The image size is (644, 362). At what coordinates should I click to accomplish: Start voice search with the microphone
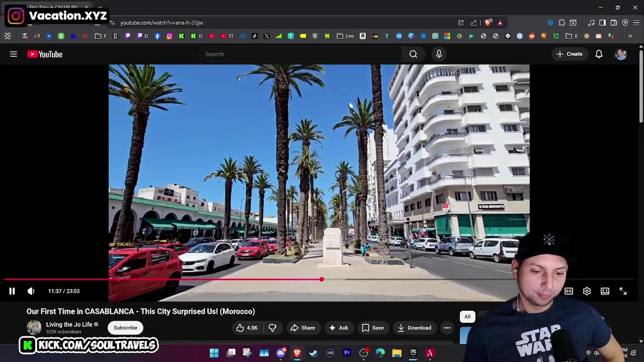pyautogui.click(x=439, y=54)
